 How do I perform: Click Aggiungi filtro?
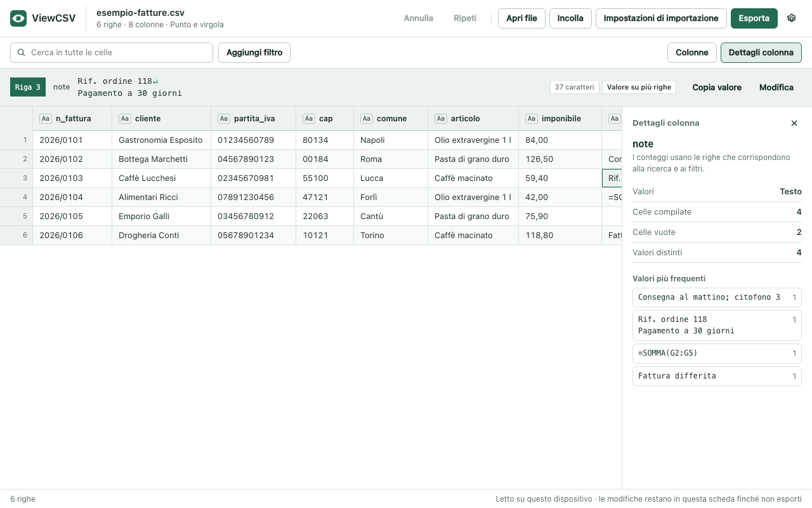tap(254, 53)
